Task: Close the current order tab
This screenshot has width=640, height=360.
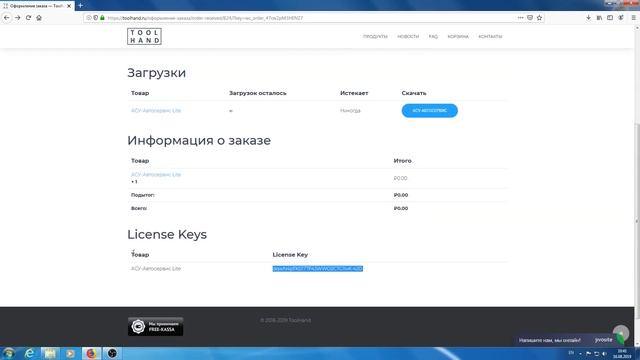Action: [x=69, y=6]
